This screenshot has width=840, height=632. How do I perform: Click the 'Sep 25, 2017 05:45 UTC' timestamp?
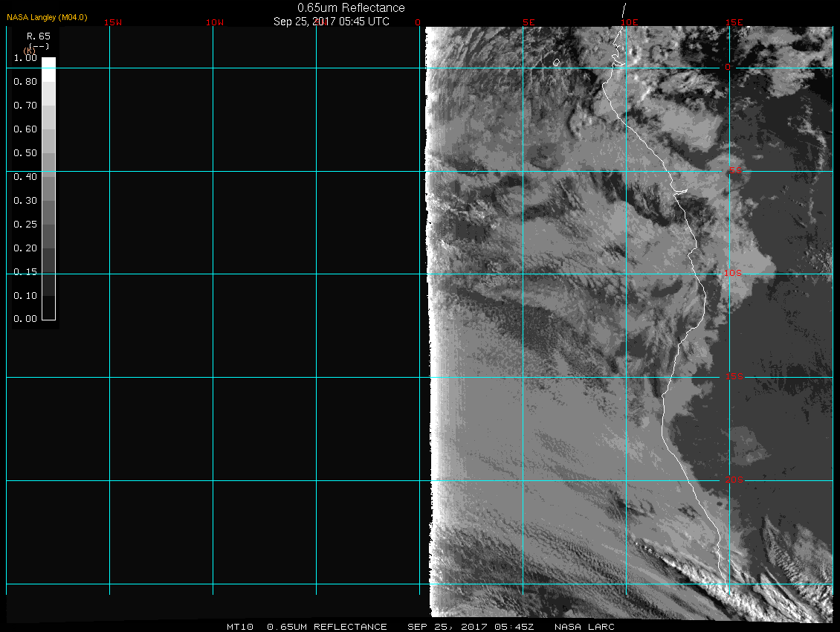point(331,22)
